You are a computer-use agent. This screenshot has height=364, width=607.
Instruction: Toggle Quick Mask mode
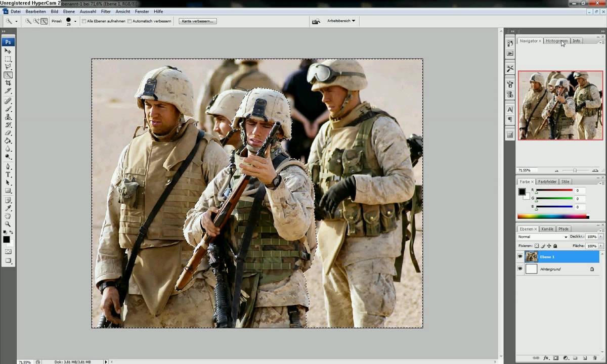[8, 251]
